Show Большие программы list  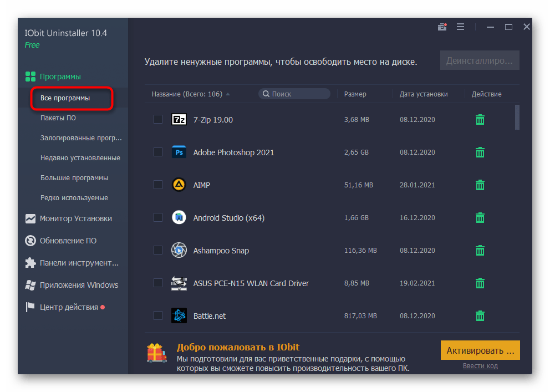click(x=74, y=178)
